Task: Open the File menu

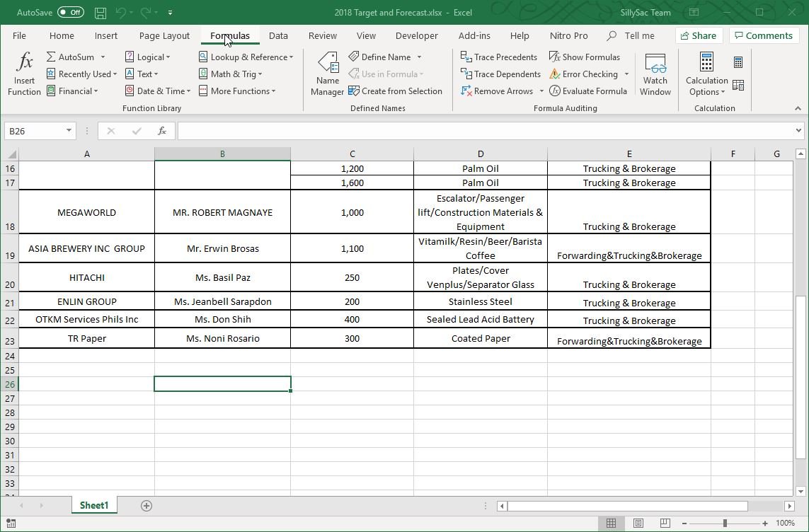Action: 19,36
